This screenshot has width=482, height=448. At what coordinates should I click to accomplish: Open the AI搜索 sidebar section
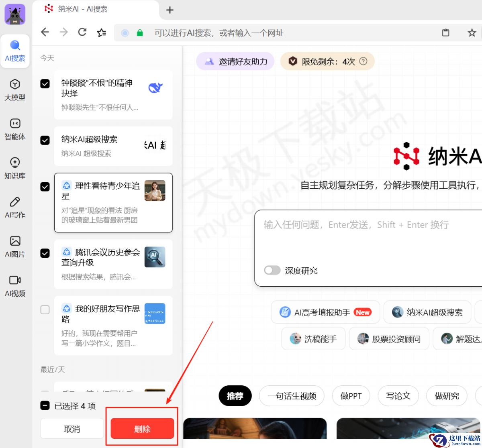pyautogui.click(x=15, y=51)
